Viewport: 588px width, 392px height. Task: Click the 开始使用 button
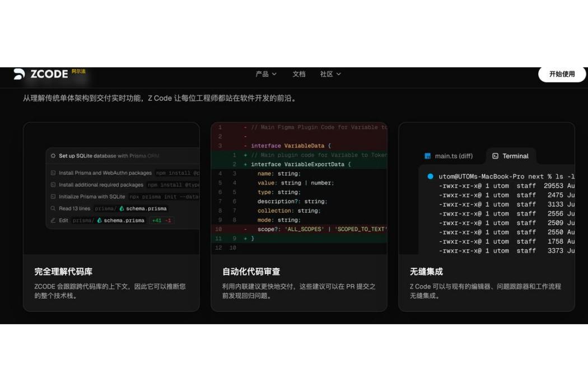[x=562, y=74]
